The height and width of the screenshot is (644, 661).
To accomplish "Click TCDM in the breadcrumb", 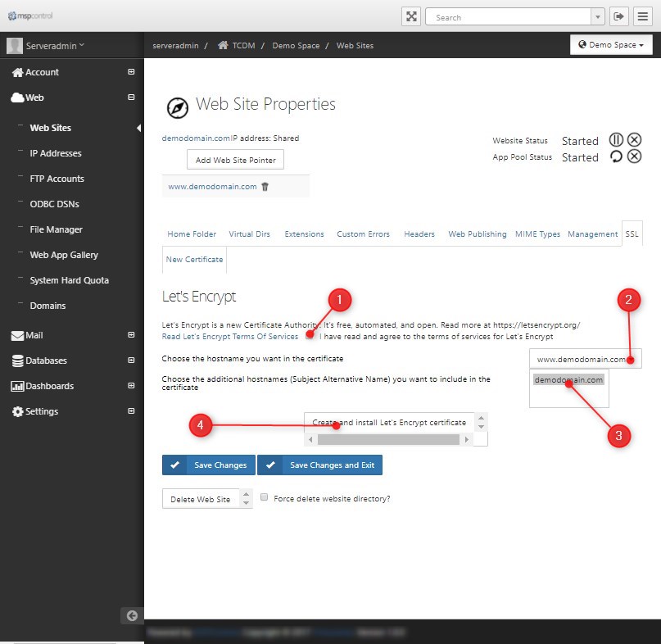I will [x=243, y=46].
